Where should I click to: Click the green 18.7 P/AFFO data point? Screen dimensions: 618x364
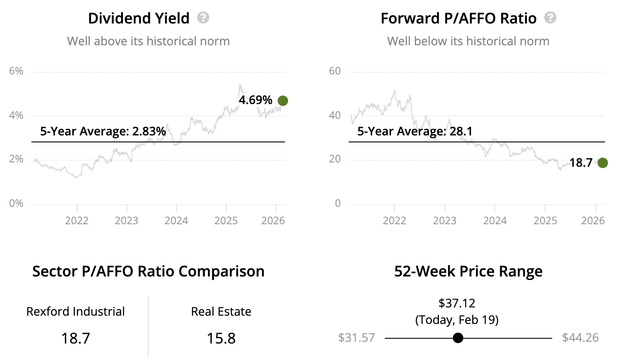coord(603,163)
